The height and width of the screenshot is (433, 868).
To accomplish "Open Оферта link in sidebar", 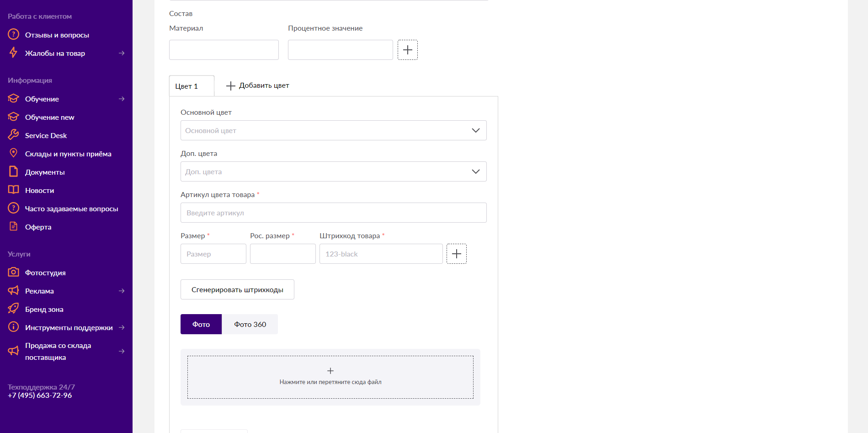I will pos(38,227).
